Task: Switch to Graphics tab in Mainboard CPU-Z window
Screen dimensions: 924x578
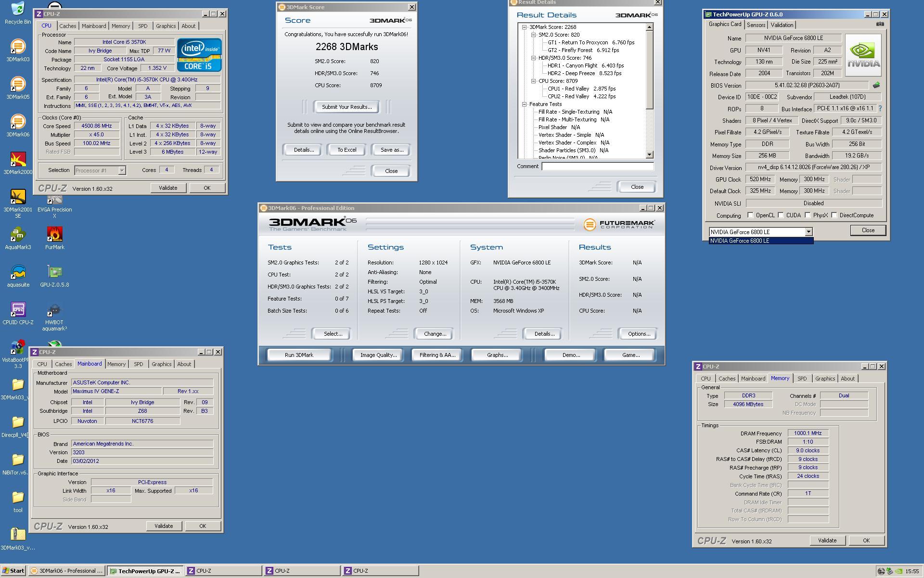Action: (161, 364)
